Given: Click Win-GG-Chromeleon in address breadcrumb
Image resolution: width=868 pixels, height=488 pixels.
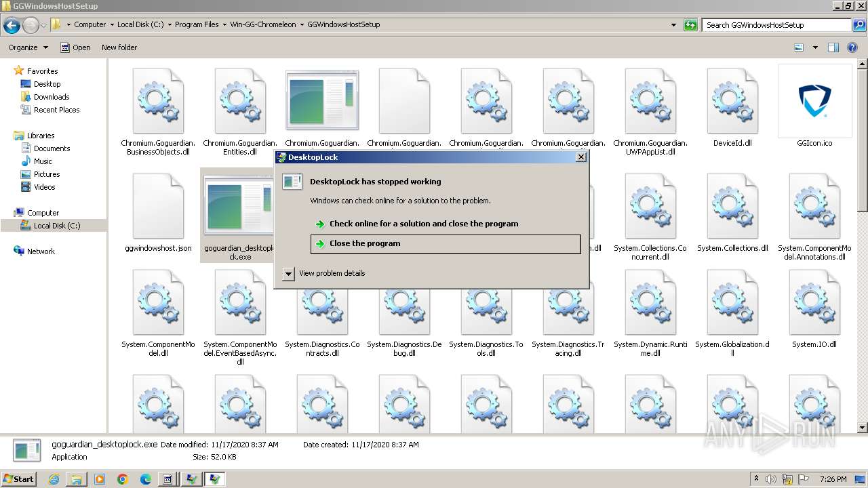Looking at the screenshot, I should (263, 24).
